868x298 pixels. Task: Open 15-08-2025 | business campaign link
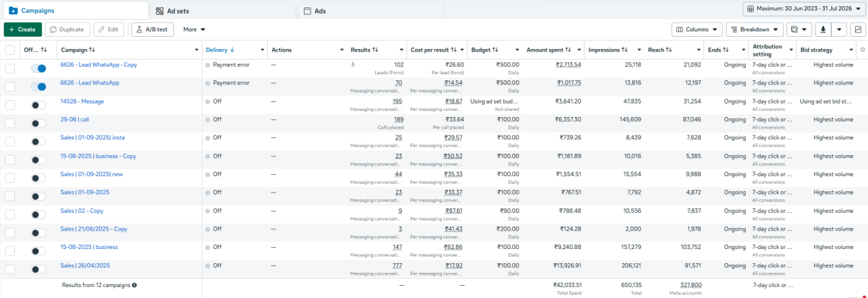(x=89, y=247)
